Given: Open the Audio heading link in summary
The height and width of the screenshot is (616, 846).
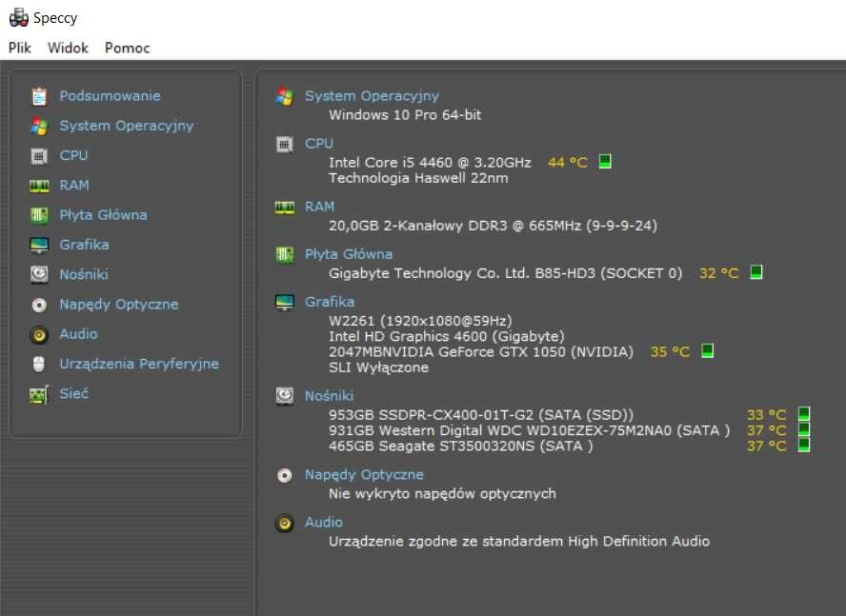Looking at the screenshot, I should pos(324,522).
